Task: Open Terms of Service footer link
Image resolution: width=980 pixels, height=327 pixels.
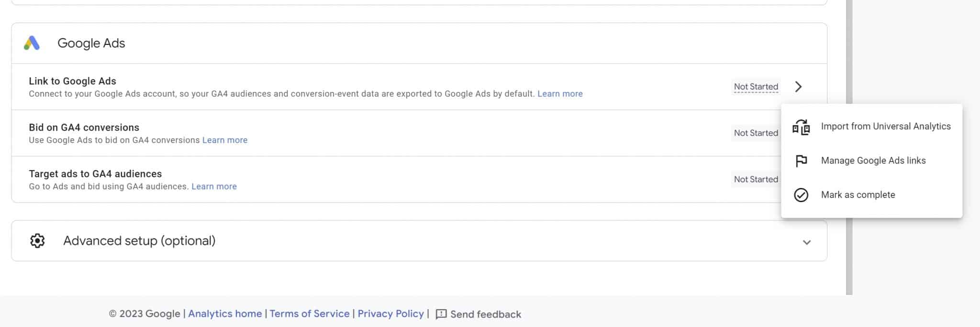Action: [310, 314]
